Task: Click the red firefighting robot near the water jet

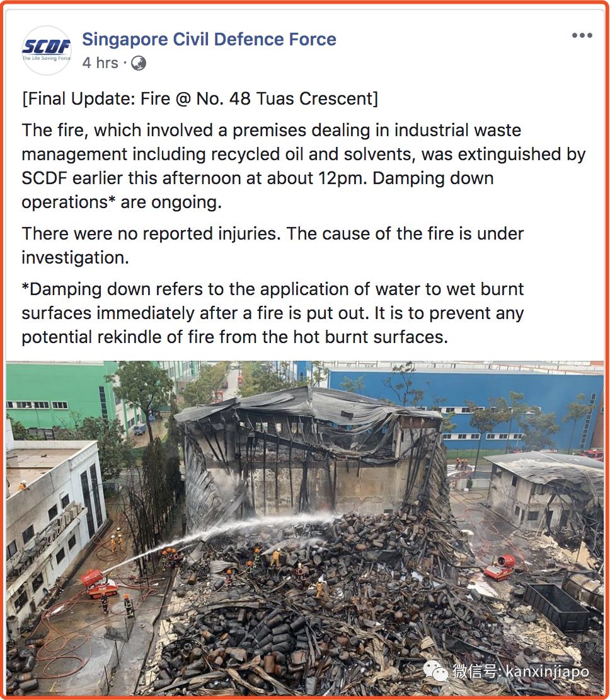Action: [98, 583]
